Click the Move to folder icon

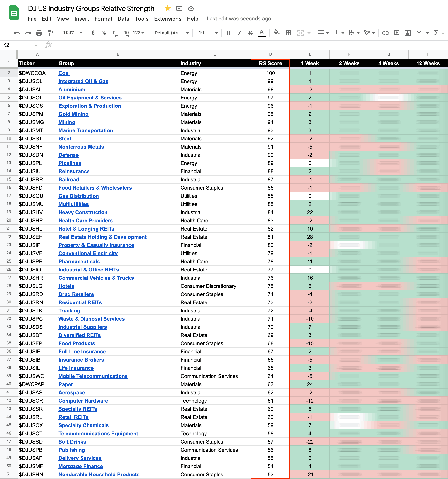(x=179, y=8)
